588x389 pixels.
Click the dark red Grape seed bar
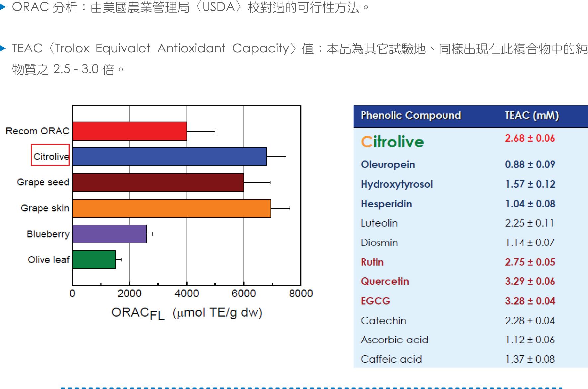click(158, 182)
